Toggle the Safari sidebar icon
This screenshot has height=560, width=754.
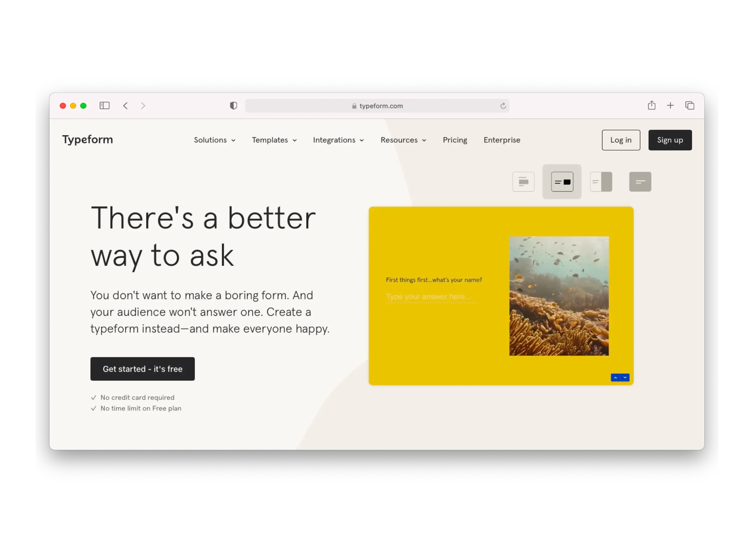[x=104, y=106]
